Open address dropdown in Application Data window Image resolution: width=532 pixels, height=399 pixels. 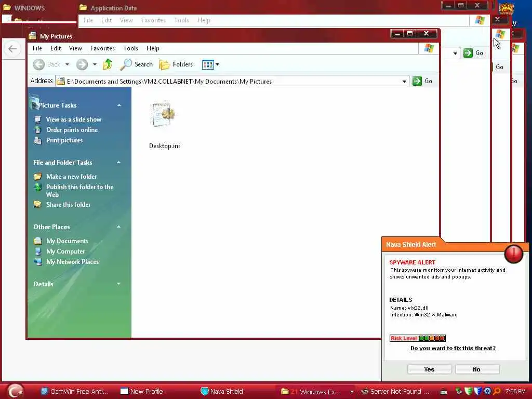(455, 53)
